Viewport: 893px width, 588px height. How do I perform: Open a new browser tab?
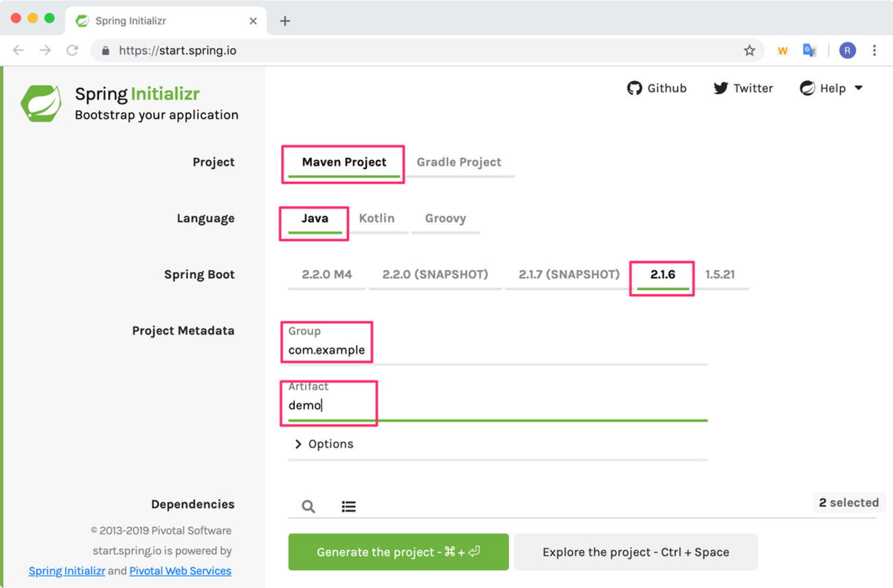pyautogui.click(x=285, y=21)
